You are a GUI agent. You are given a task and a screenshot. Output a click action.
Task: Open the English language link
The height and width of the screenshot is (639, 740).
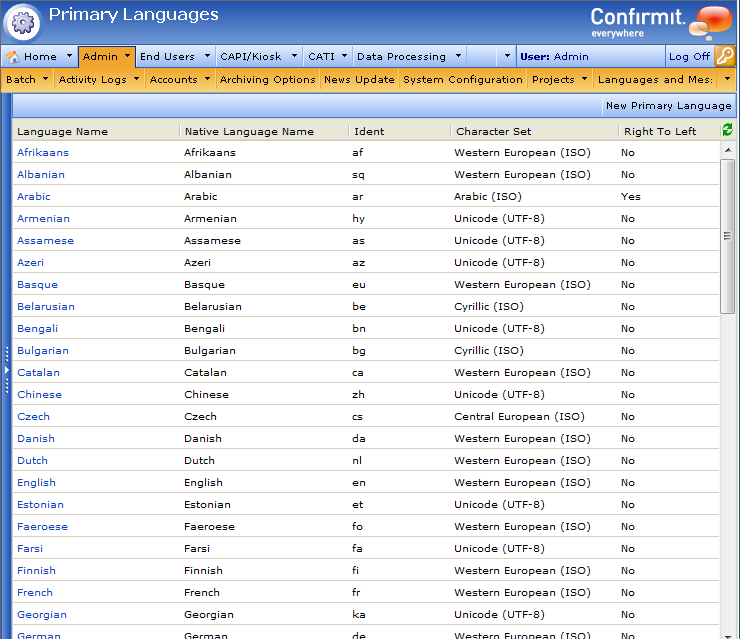(36, 483)
